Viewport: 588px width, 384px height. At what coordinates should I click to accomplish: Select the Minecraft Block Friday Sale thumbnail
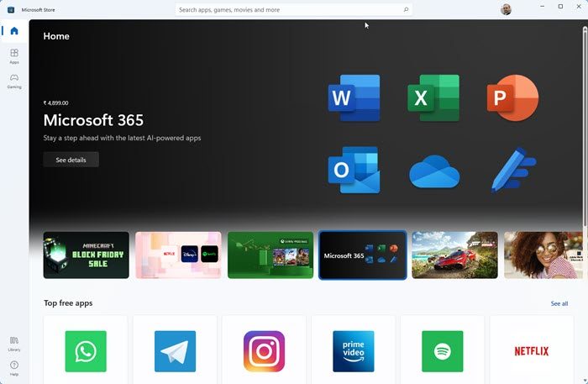(x=87, y=255)
